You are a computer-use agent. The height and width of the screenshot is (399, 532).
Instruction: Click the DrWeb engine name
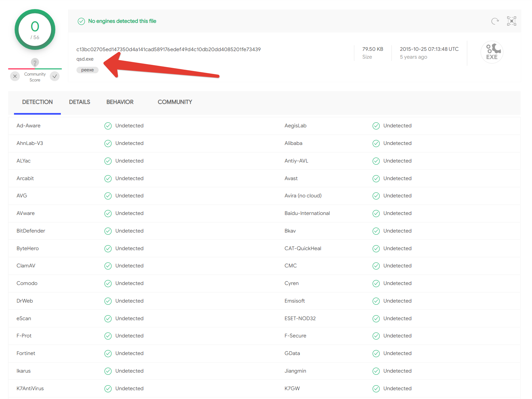tap(25, 301)
